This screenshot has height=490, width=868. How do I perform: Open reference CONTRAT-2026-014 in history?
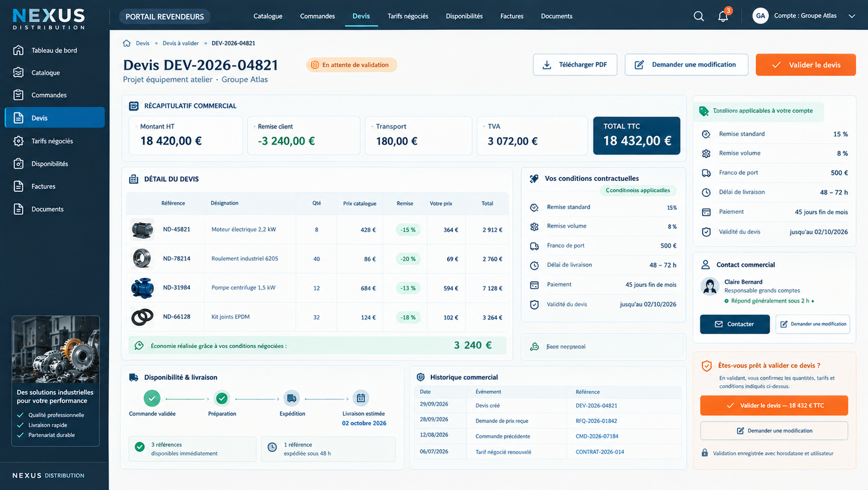[x=600, y=451]
